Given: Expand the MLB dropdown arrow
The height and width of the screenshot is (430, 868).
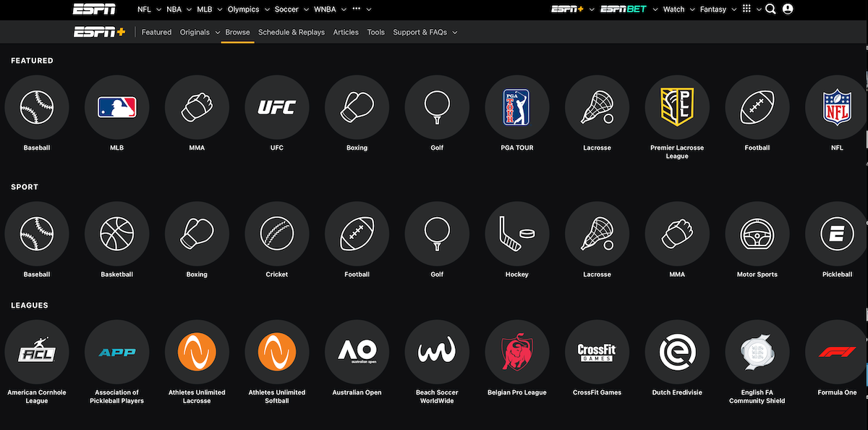Looking at the screenshot, I should [220, 10].
